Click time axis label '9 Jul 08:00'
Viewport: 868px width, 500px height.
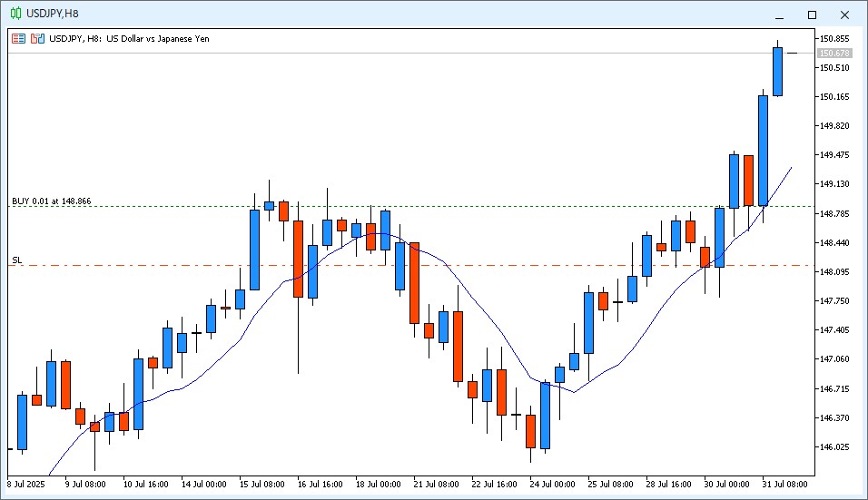tap(85, 485)
